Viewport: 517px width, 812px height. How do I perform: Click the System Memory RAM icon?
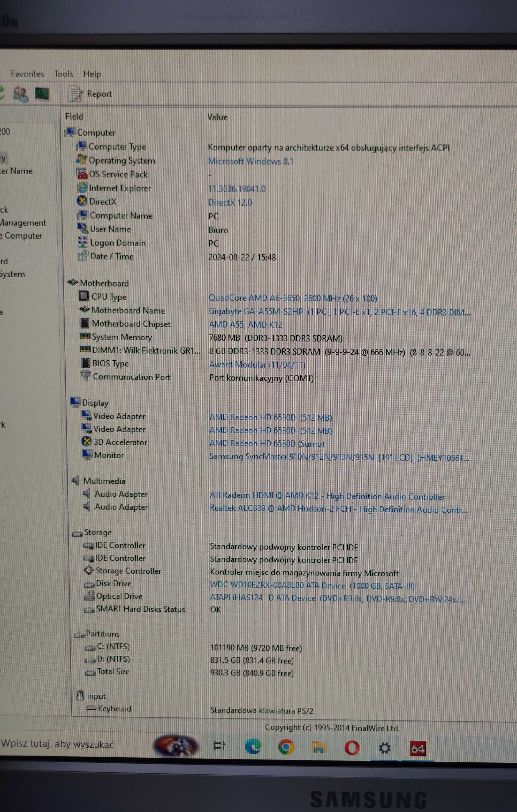pos(85,336)
